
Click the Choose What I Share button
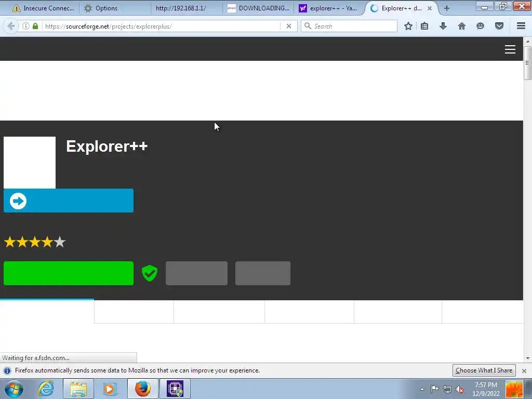pyautogui.click(x=484, y=370)
